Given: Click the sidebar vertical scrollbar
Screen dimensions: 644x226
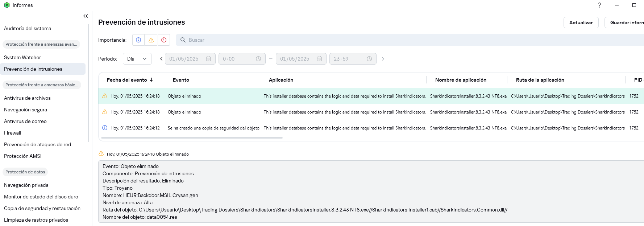Looking at the screenshot, I should tap(88, 83).
